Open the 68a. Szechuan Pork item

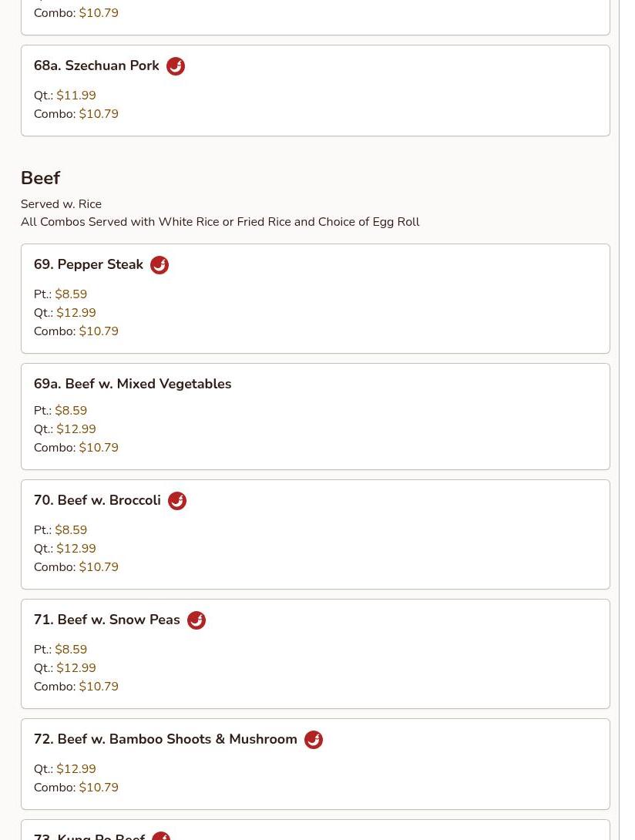click(96, 66)
